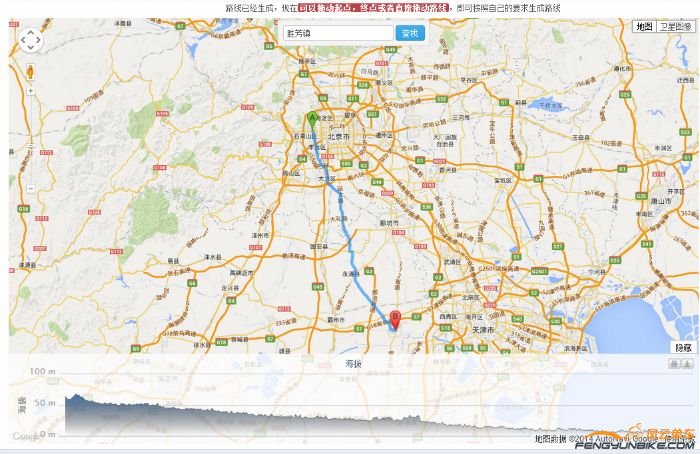Click the location search text field

(338, 33)
